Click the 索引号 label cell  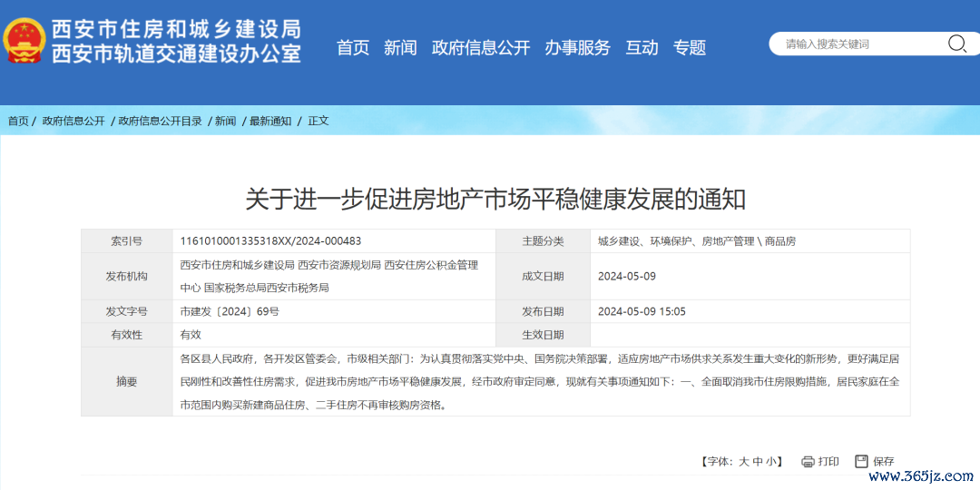(127, 240)
